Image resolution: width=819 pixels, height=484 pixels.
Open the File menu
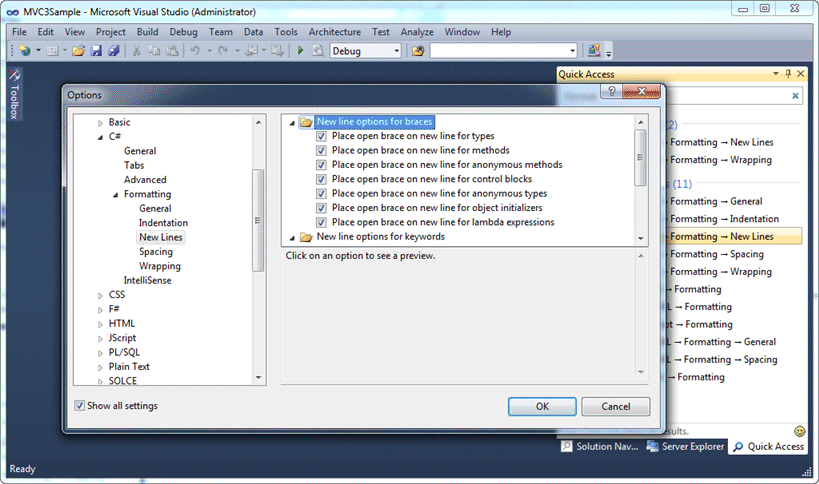click(x=19, y=32)
